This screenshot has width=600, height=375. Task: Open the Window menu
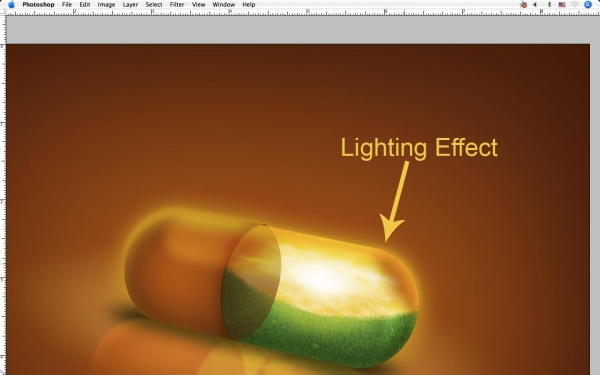(x=224, y=5)
